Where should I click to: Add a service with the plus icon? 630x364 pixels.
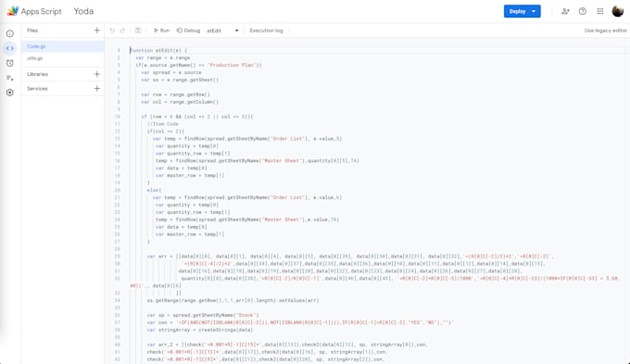[97, 88]
